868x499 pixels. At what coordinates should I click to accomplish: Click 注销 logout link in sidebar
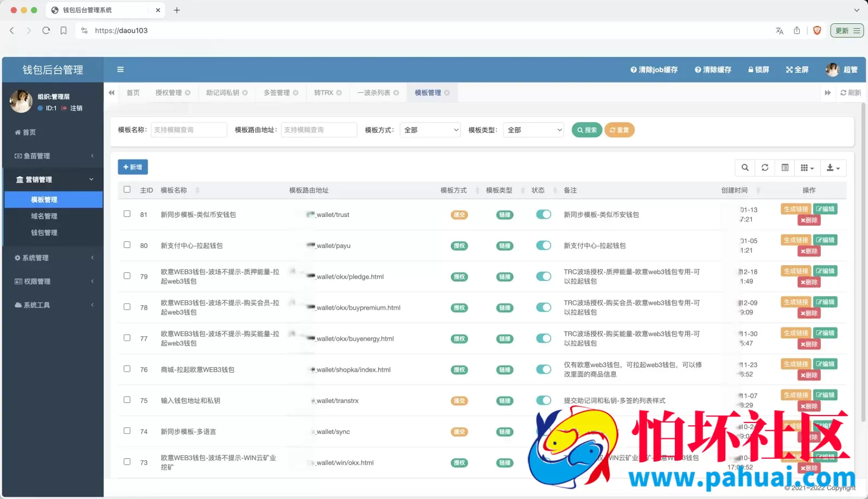click(72, 108)
